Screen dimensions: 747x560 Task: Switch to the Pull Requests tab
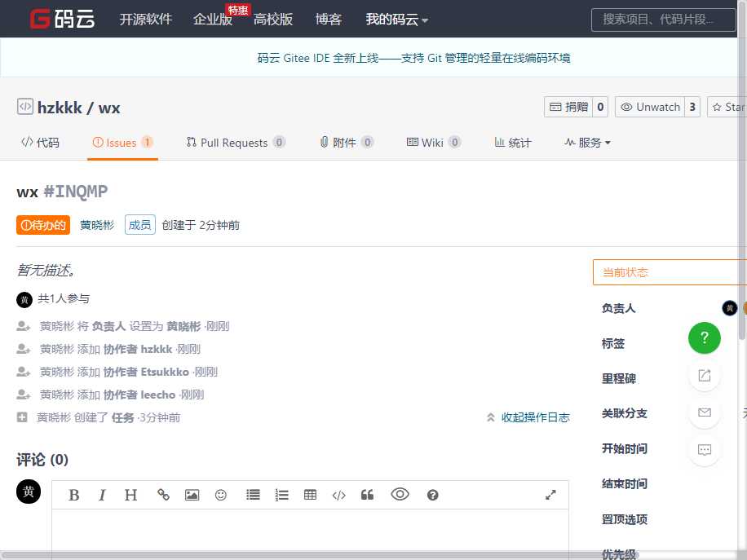coord(236,143)
